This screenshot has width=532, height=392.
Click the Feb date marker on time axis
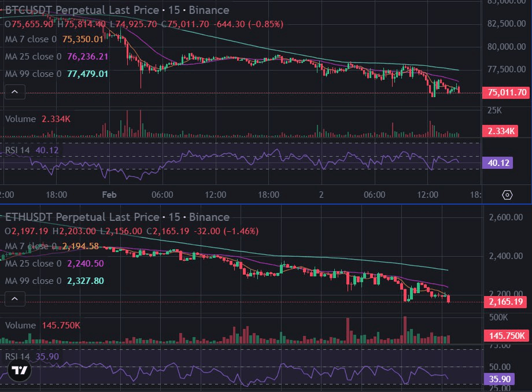pyautogui.click(x=109, y=195)
